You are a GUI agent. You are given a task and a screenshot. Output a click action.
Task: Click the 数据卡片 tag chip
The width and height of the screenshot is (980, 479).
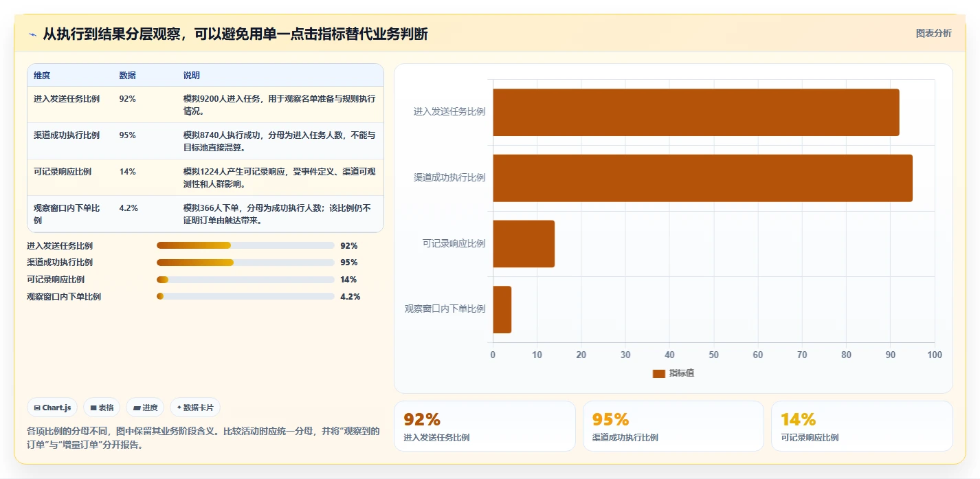tap(195, 408)
